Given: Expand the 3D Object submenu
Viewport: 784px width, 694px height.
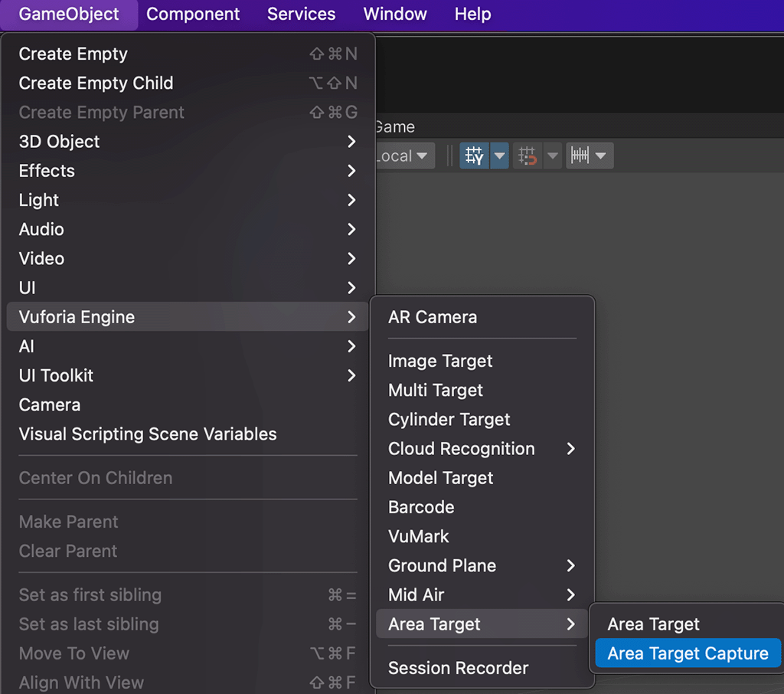Looking at the screenshot, I should coord(188,142).
